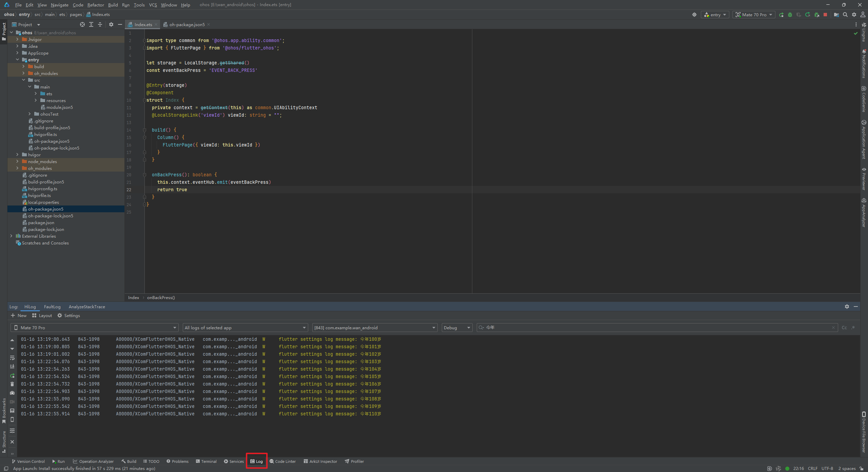Open Project Structure folder icon
868x472 pixels.
836,15
